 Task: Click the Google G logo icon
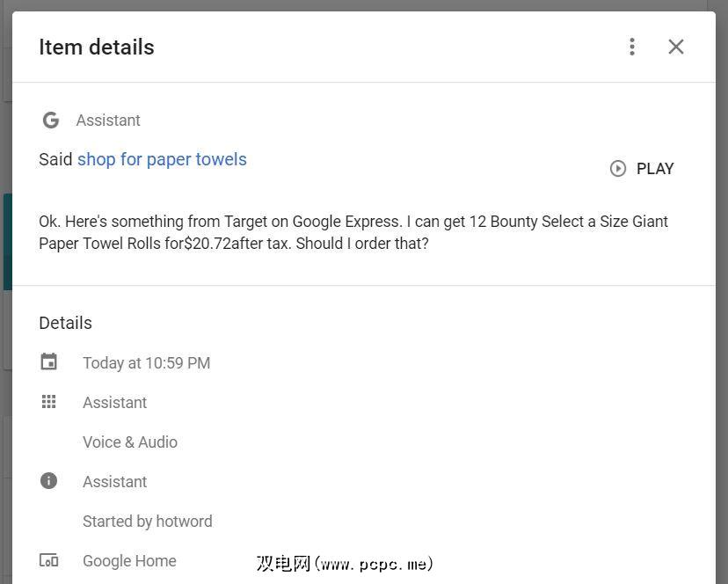tap(51, 120)
